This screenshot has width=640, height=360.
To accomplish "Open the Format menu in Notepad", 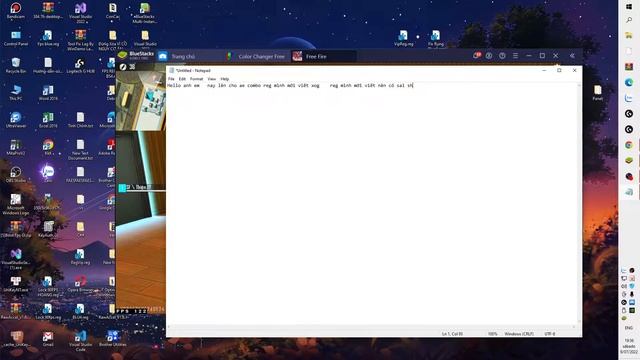I will click(x=196, y=79).
